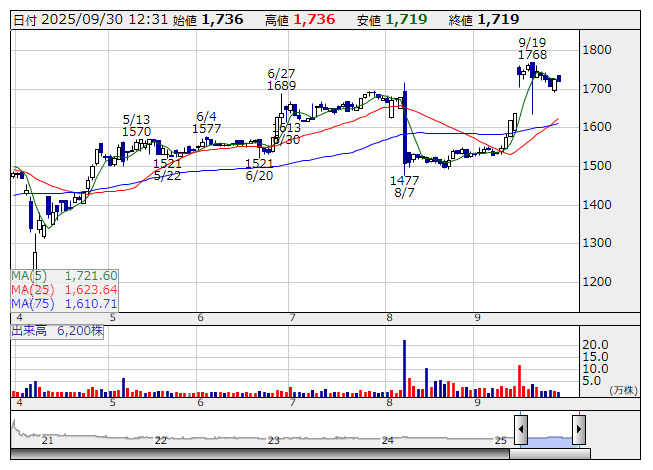Click the 1521 5/22 low label
Viewport: 653px width, 470px height.
[x=167, y=169]
